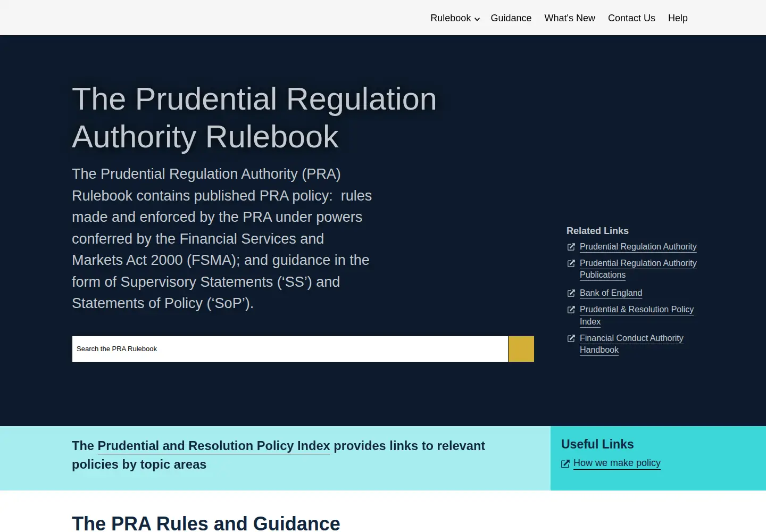Open Prudential & Resolution Policy Index related link

pos(637,315)
